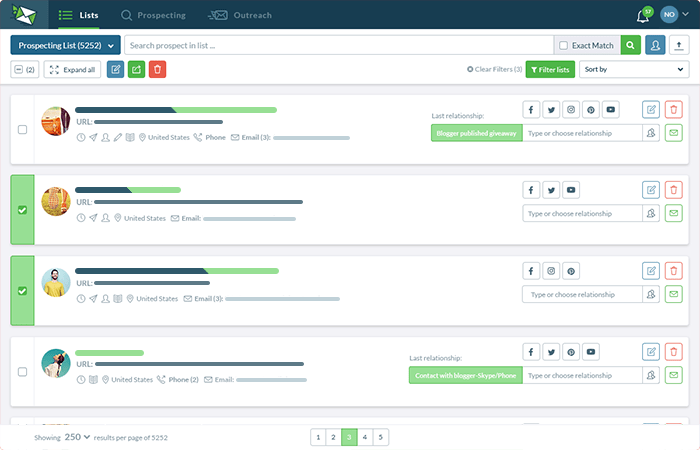
Task: Open relationship field of third prospect
Action: point(582,294)
